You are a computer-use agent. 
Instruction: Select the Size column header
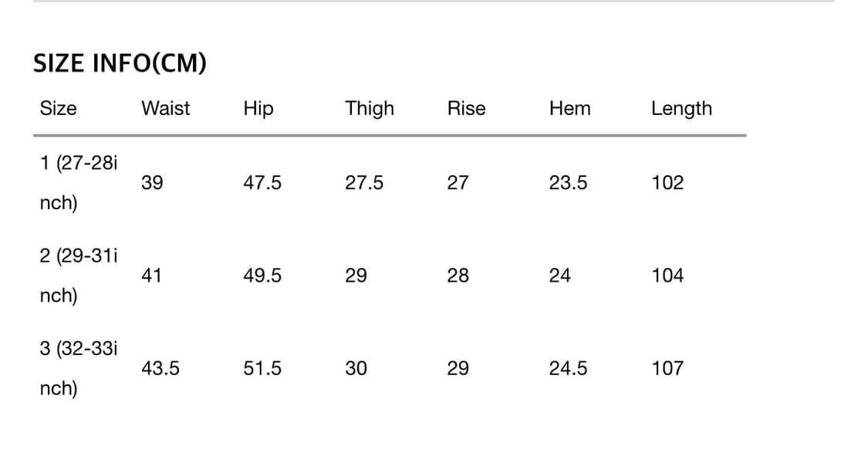pos(59,108)
